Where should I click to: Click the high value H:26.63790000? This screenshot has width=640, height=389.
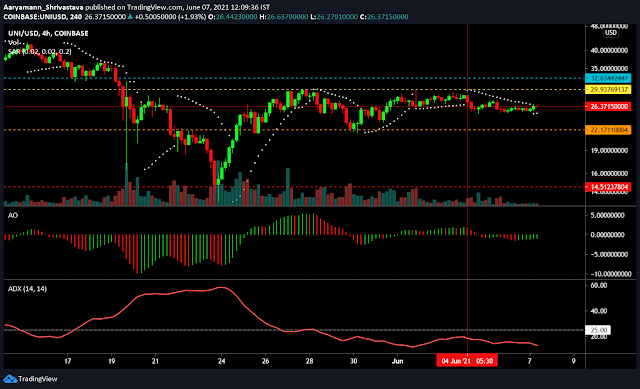point(284,17)
